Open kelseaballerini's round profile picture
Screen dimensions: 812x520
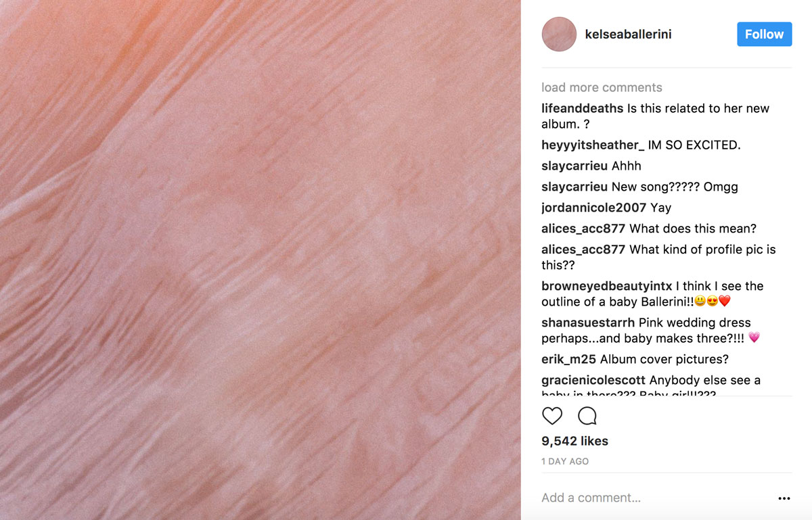tap(559, 34)
